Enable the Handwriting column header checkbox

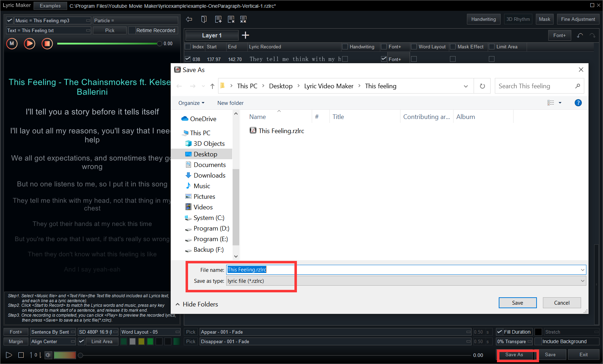345,47
